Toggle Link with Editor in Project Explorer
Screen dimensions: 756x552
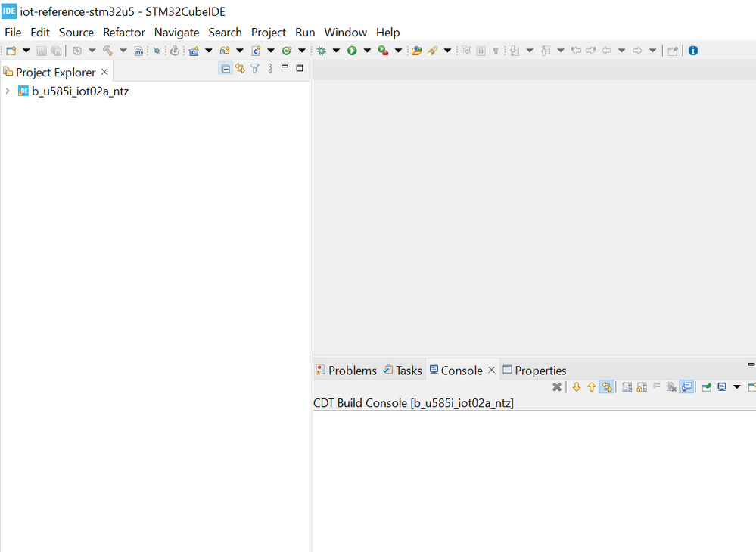click(x=240, y=69)
